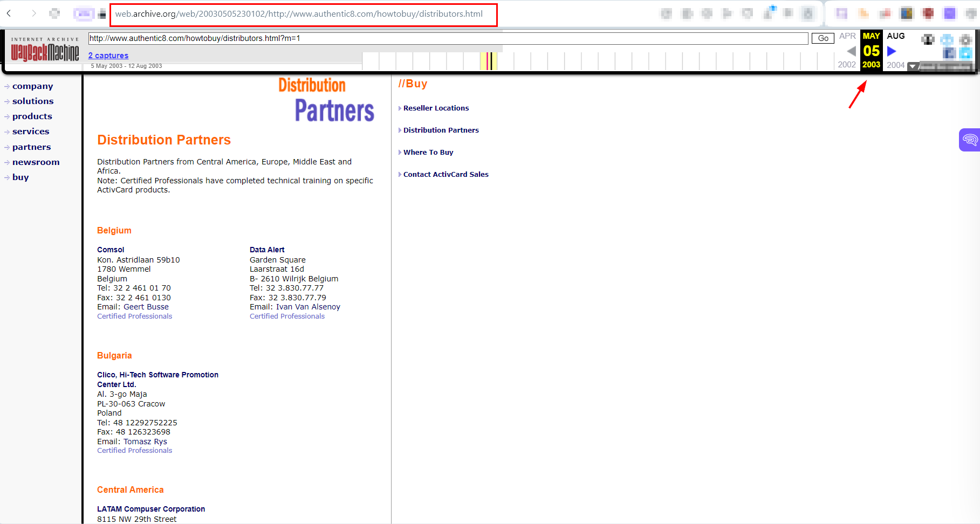Click Clico, Hi-Tech Software Promotion name

coord(157,380)
